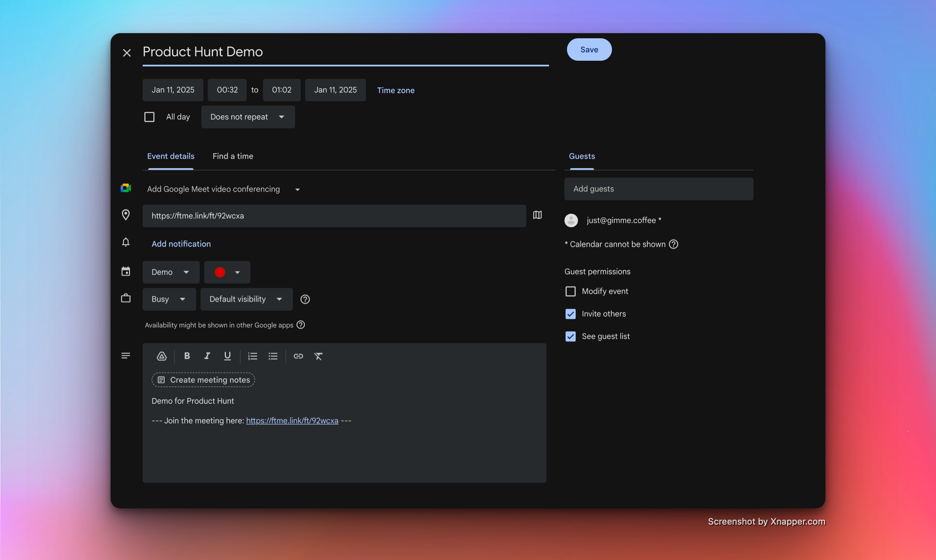The height and width of the screenshot is (560, 936).
Task: Insert a link in the description
Action: (x=298, y=356)
